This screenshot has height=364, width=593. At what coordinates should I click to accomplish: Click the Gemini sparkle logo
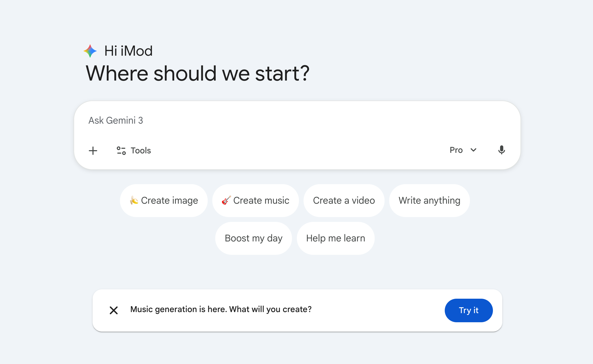pos(90,51)
